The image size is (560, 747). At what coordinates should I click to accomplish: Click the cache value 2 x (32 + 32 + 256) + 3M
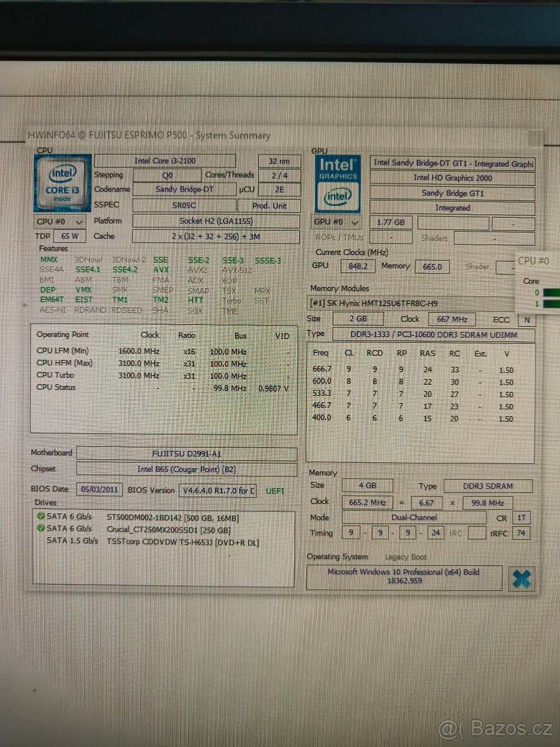tap(216, 237)
